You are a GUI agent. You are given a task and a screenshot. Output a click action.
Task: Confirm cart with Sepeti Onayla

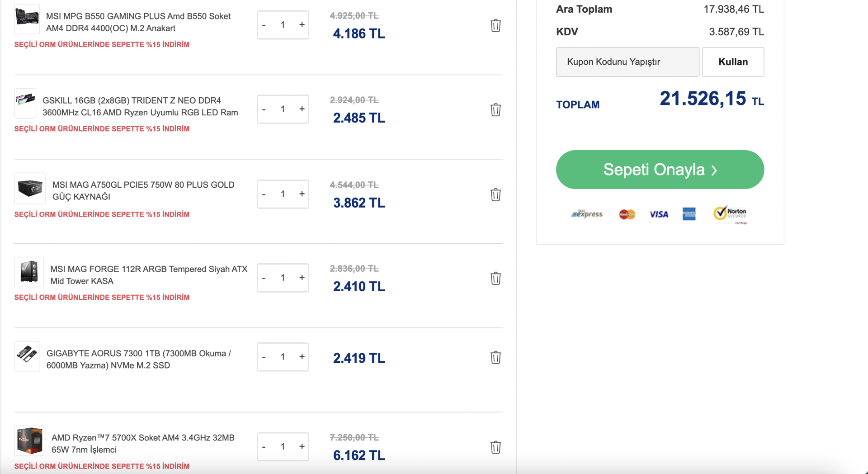pyautogui.click(x=660, y=170)
